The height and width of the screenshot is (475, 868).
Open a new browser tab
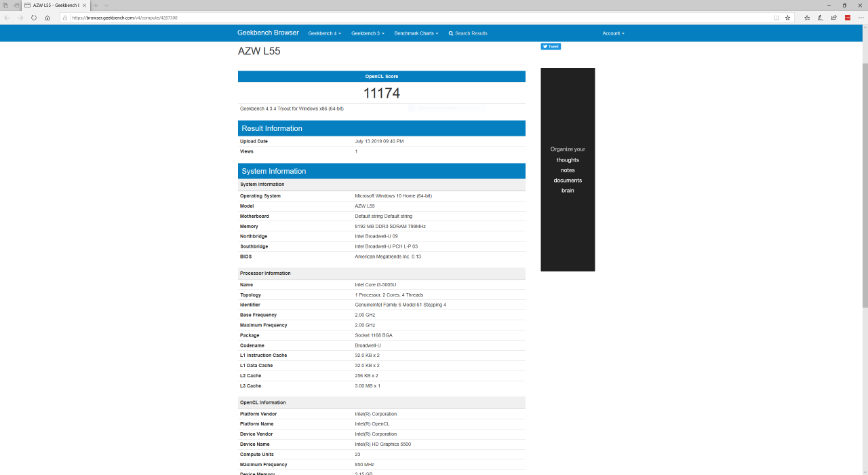click(x=96, y=5)
